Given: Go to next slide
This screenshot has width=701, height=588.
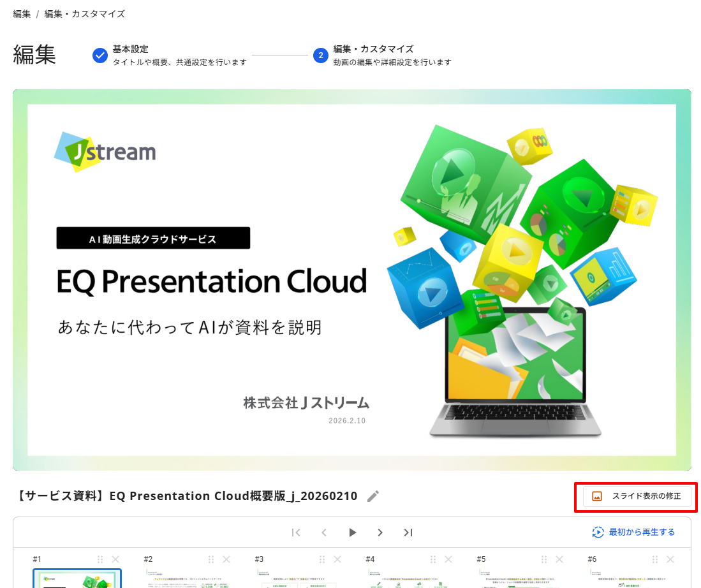Looking at the screenshot, I should (380, 532).
